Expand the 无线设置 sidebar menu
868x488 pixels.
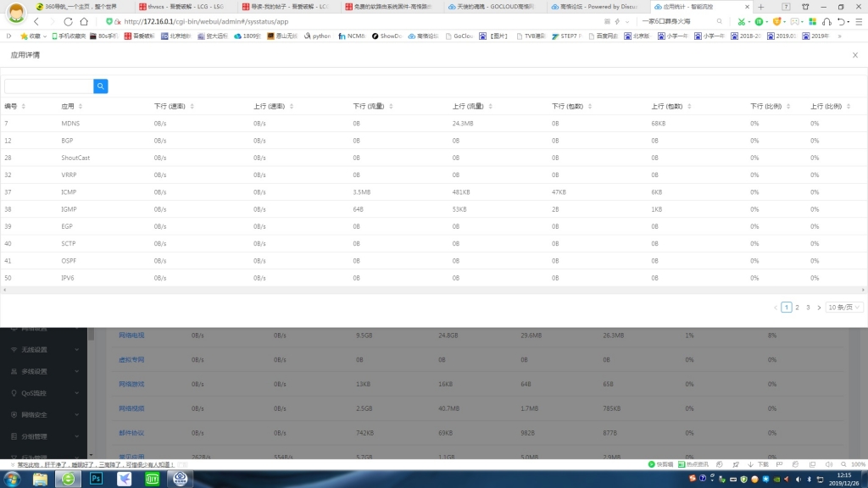[44, 350]
